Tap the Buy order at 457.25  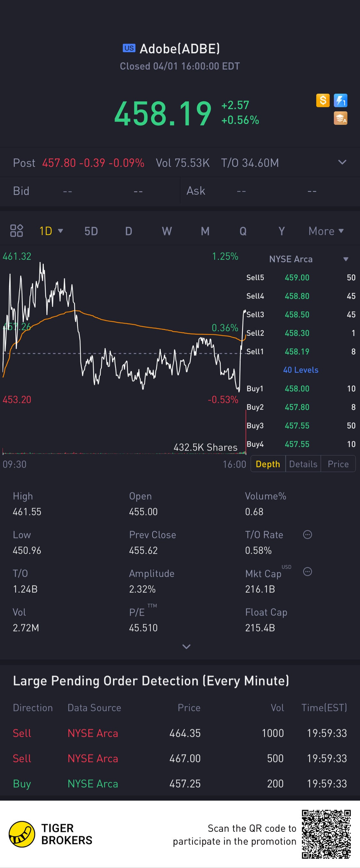point(180,784)
